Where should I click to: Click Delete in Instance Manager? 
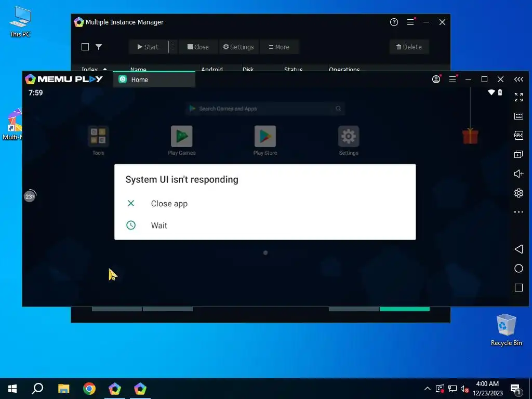(409, 47)
